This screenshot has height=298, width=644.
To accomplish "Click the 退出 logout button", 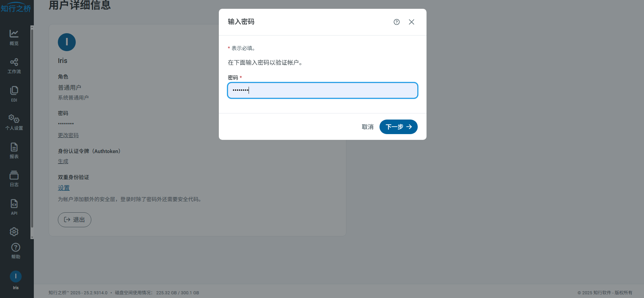I will [74, 220].
